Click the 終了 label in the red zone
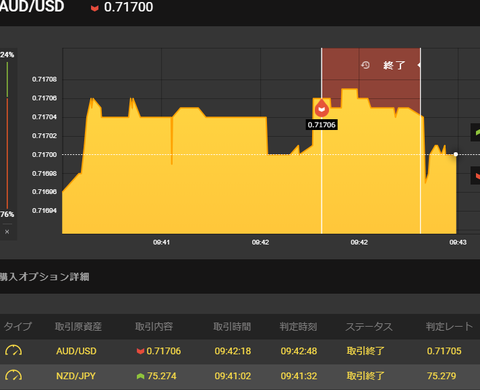480x390 pixels. click(394, 65)
